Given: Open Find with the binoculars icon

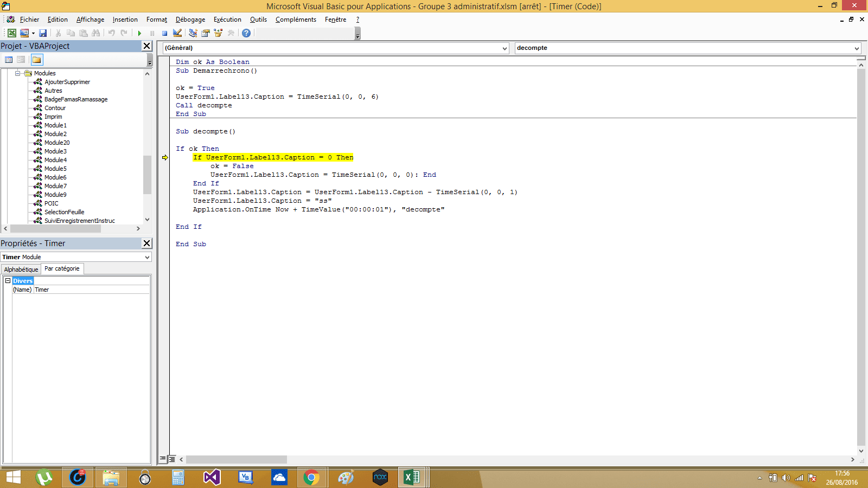Looking at the screenshot, I should pos(96,33).
